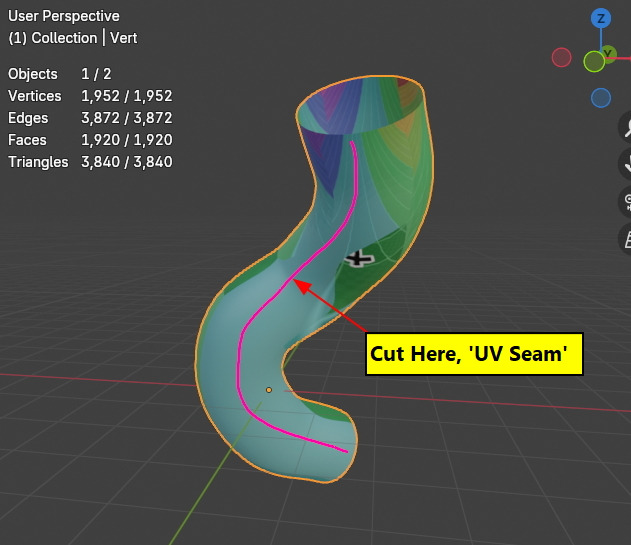Click the 'User Perspective' view label

click(x=64, y=16)
